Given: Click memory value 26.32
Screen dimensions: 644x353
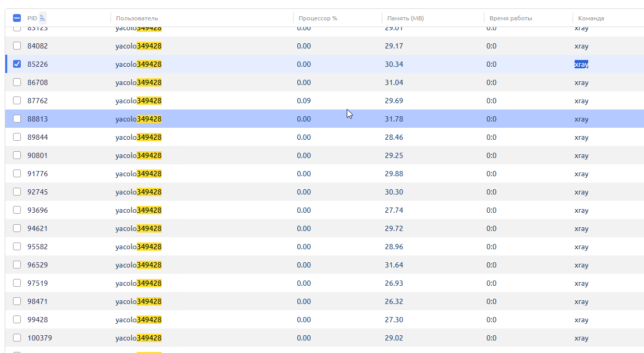Looking at the screenshot, I should [x=394, y=301].
